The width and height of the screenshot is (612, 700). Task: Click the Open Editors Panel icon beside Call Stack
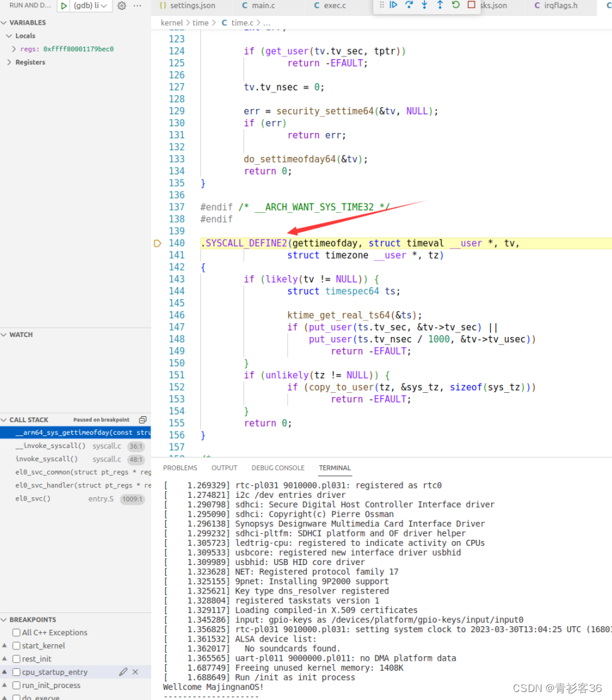pyautogui.click(x=142, y=419)
